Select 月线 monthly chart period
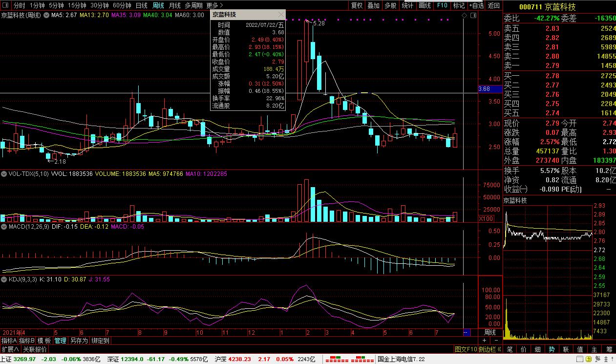 point(174,5)
